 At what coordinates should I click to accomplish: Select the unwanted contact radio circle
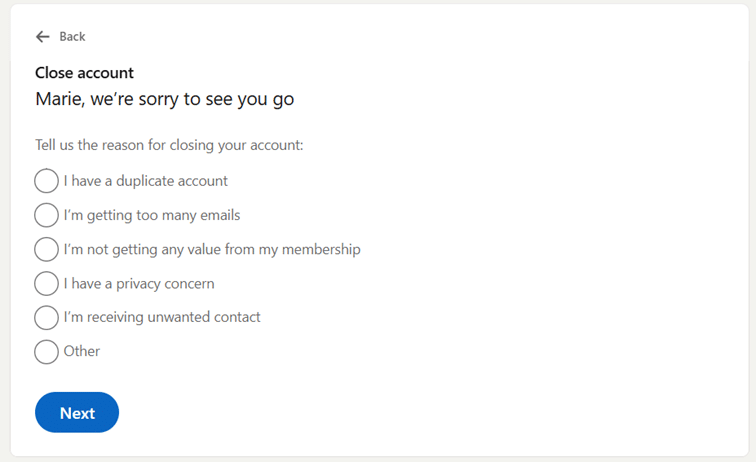point(46,317)
